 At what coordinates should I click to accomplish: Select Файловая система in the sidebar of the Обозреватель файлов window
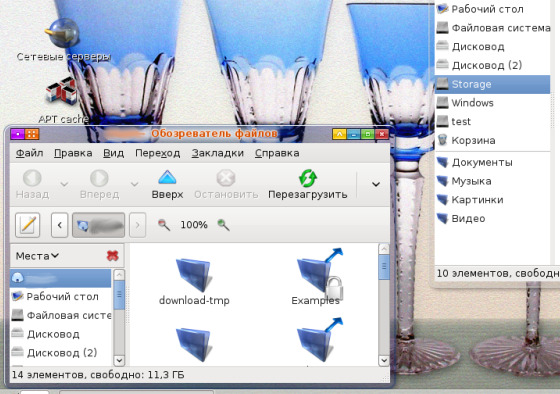[61, 315]
